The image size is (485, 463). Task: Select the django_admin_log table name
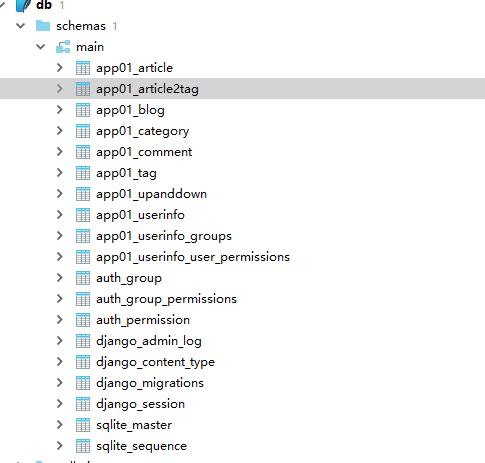(x=149, y=342)
